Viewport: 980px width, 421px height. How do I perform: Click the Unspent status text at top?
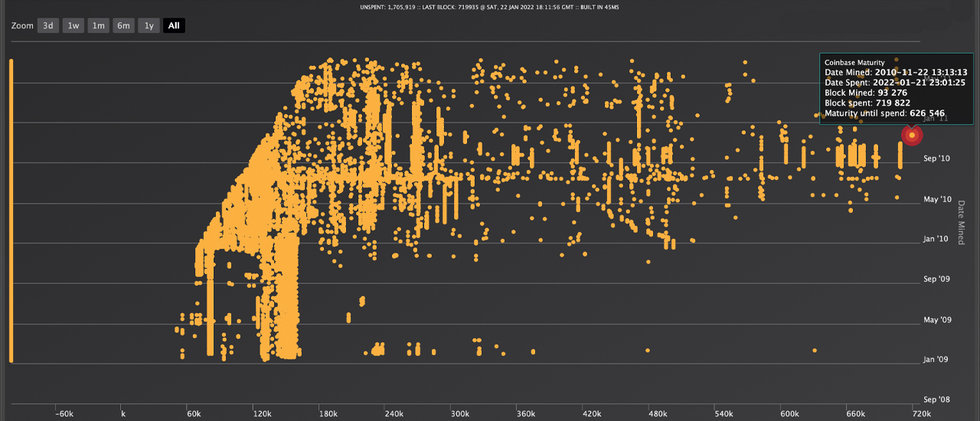coord(490,6)
